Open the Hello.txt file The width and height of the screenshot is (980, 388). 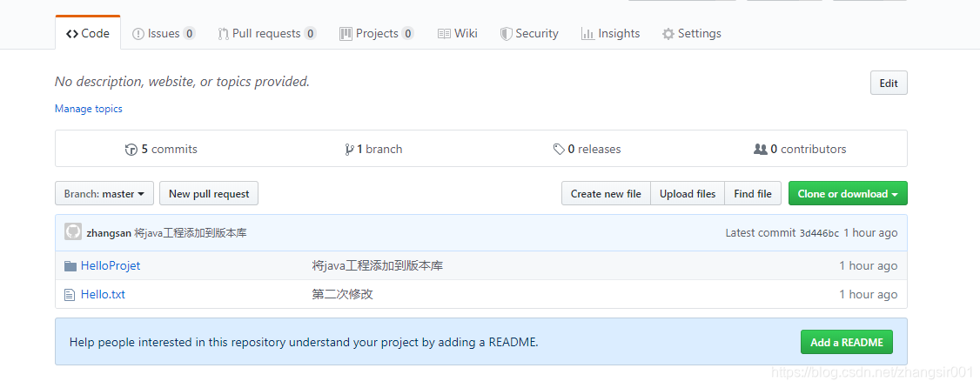click(103, 294)
